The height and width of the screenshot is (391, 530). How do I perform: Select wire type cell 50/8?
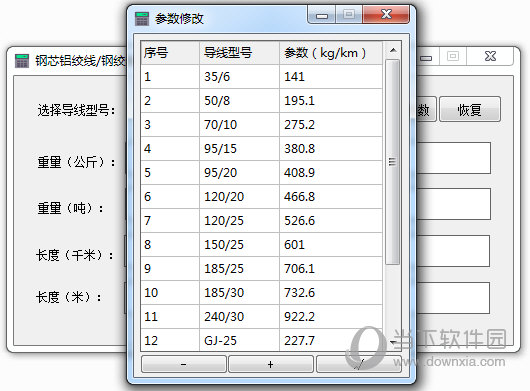coord(239,101)
